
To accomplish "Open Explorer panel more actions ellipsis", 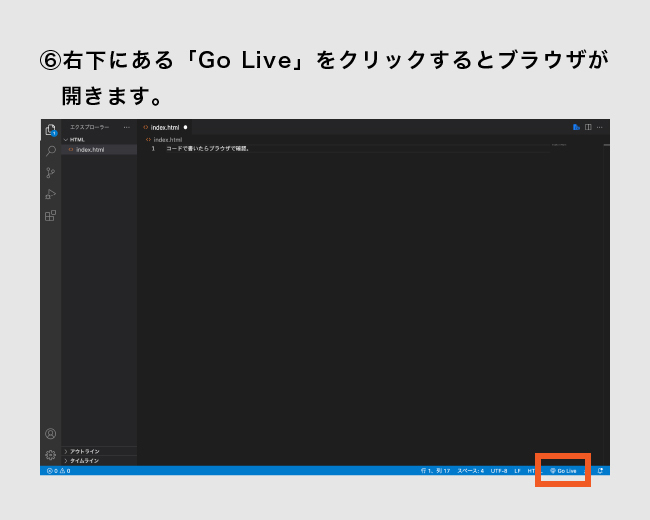I will pyautogui.click(x=127, y=127).
